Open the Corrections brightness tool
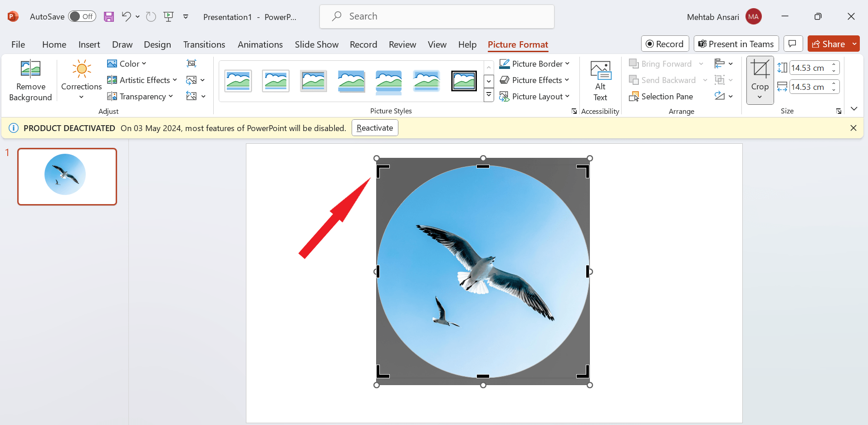 tap(81, 69)
